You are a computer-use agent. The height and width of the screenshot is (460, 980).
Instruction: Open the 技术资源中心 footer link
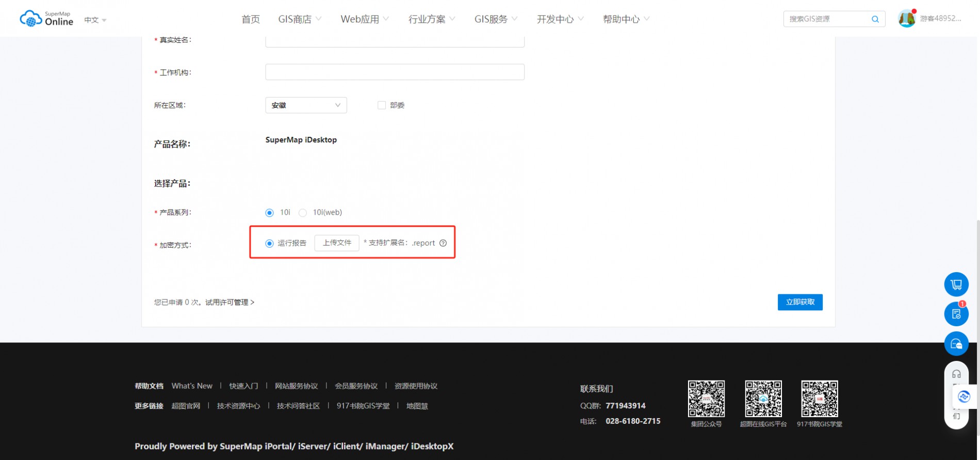(x=238, y=406)
